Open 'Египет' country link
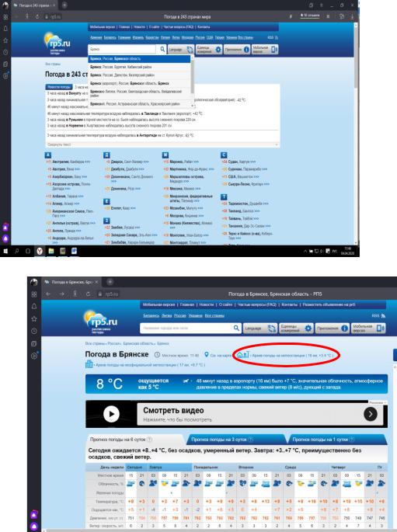Viewport: 397px width, 532px height. [x=116, y=208]
